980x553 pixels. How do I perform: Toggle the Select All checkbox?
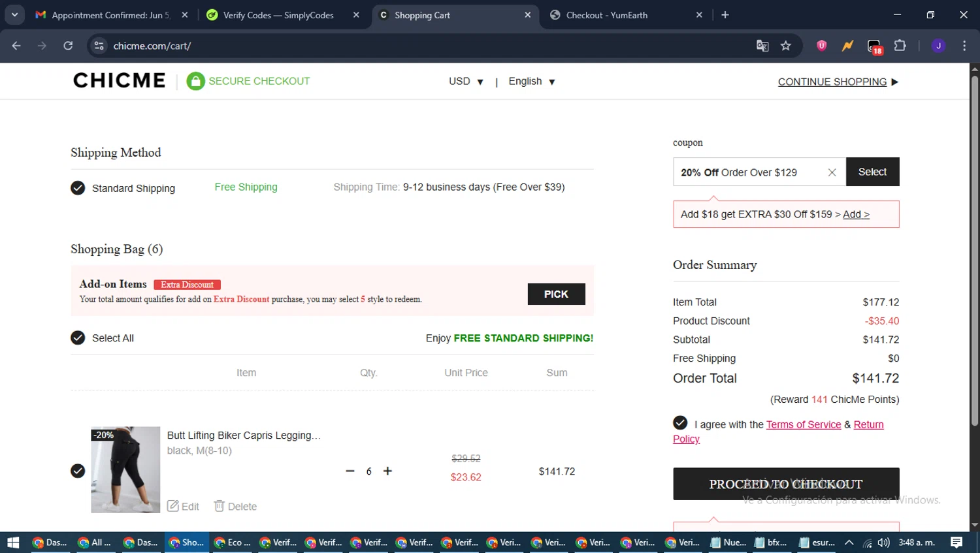tap(78, 338)
